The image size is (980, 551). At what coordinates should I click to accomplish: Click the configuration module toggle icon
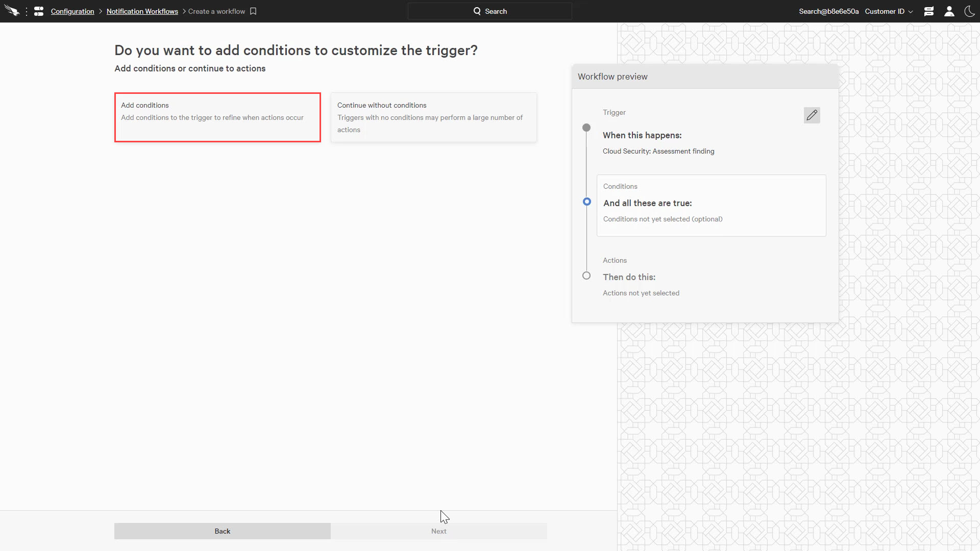point(39,11)
